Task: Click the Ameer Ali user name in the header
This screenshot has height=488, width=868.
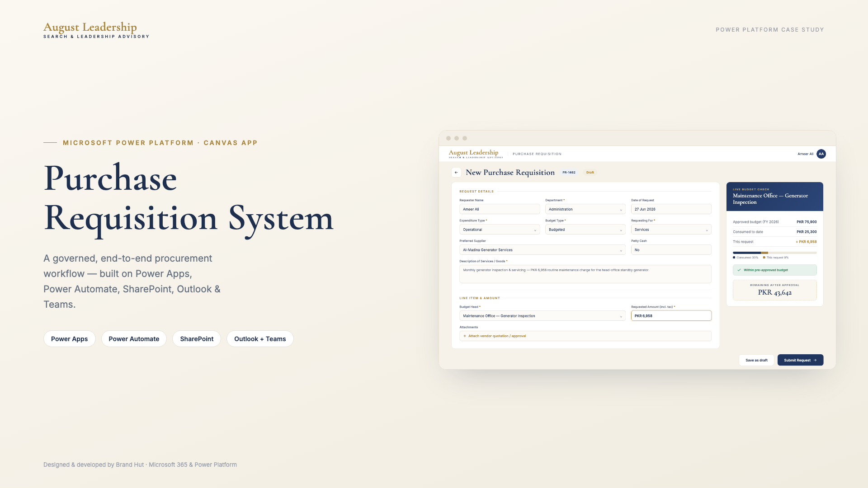Action: (805, 154)
